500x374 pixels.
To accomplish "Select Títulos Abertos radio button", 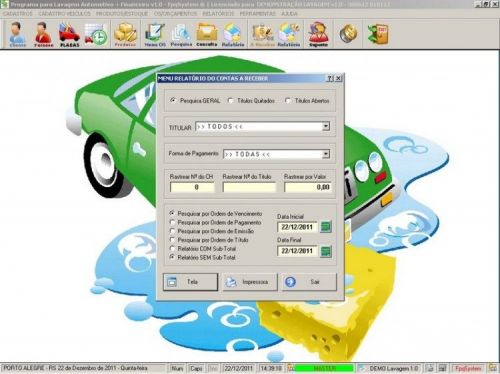I will tap(288, 100).
